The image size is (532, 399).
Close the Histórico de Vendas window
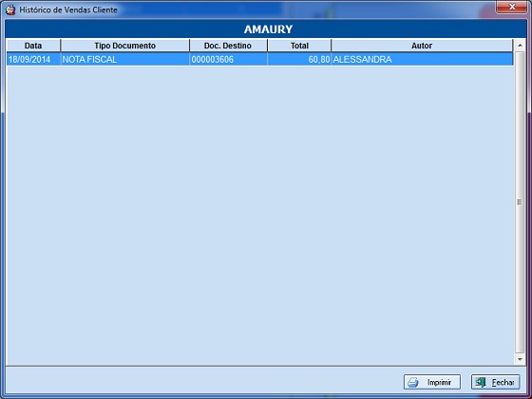pos(512,7)
